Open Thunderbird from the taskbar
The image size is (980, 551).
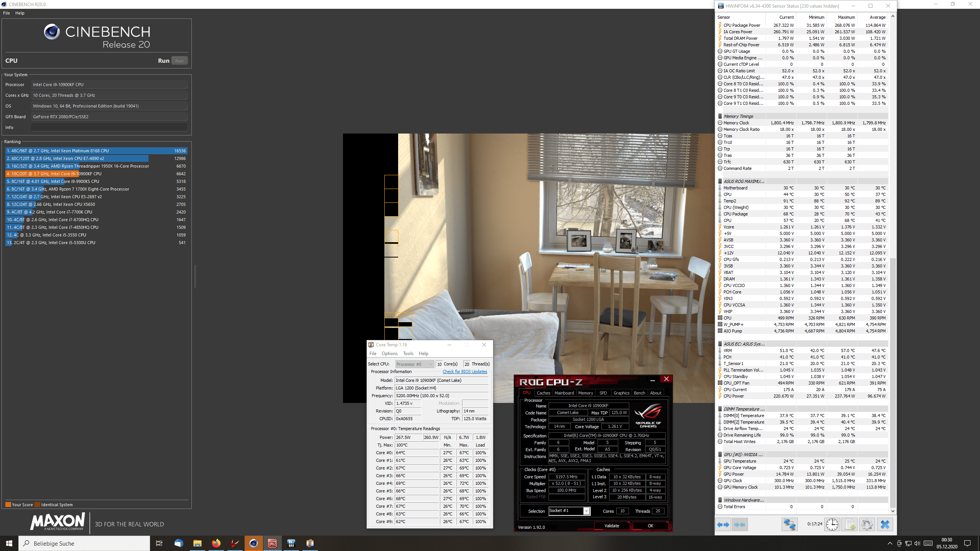pyautogui.click(x=178, y=543)
